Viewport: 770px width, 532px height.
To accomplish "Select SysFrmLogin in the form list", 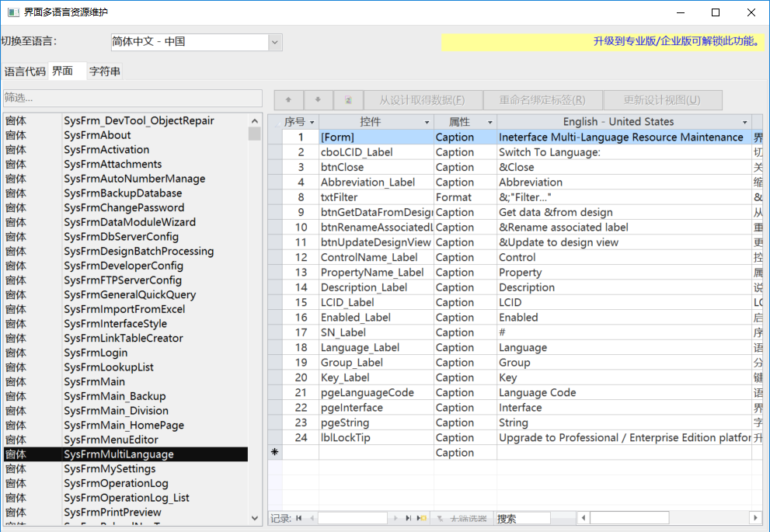I will click(x=96, y=353).
